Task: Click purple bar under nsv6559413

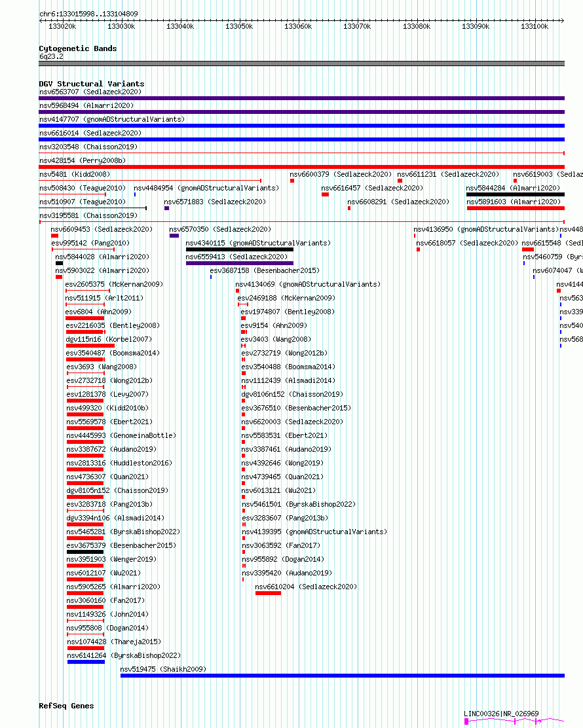Action: (x=240, y=263)
